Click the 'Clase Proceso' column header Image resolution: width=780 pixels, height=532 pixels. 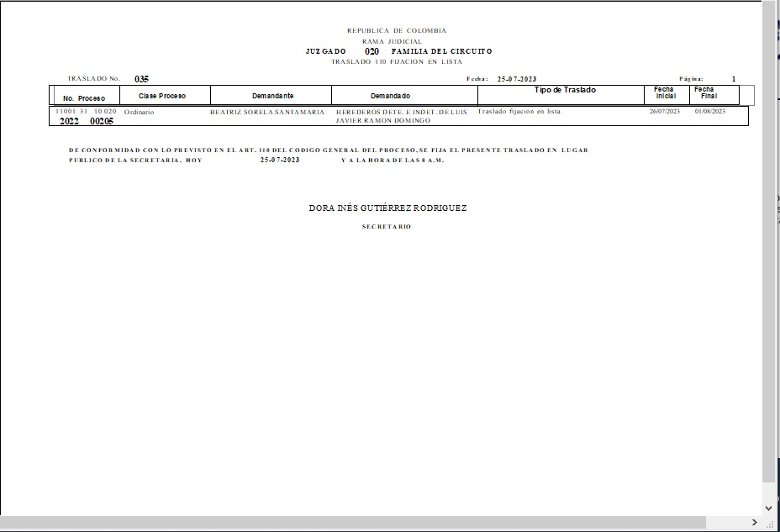[x=162, y=96]
